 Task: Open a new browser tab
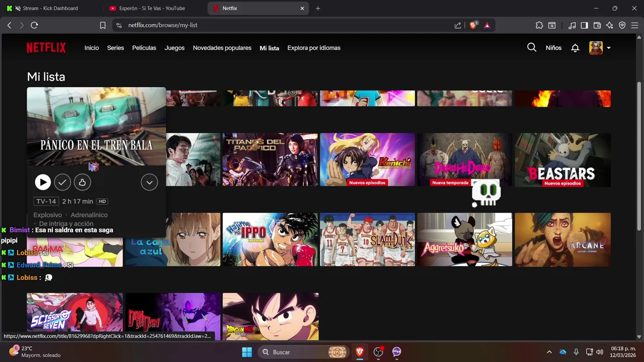318,8
